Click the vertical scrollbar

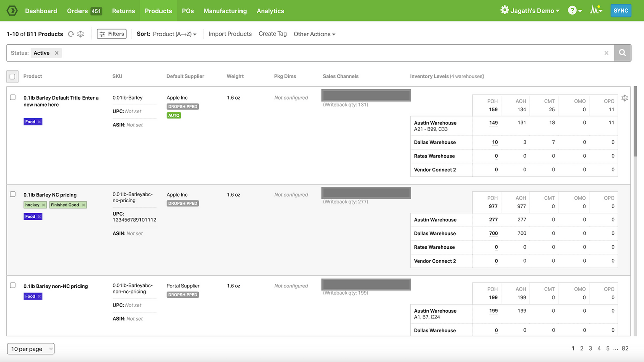pyautogui.click(x=634, y=122)
